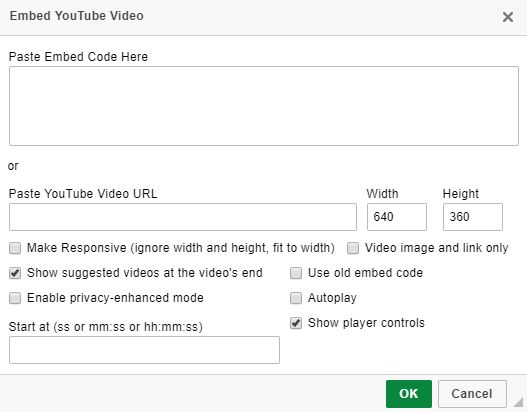Focus the Paste YouTube Video URL field
Screen dimensions: 527x412
(183, 217)
